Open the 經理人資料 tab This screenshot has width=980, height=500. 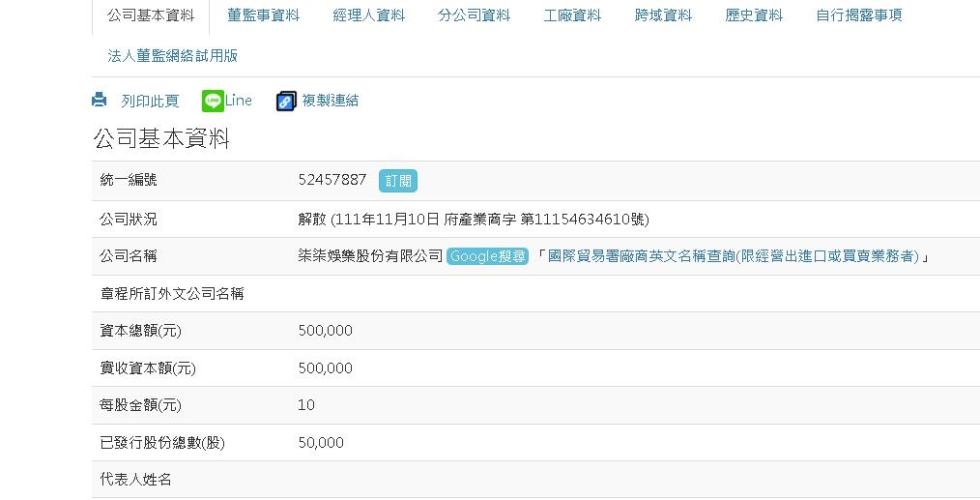tap(369, 15)
